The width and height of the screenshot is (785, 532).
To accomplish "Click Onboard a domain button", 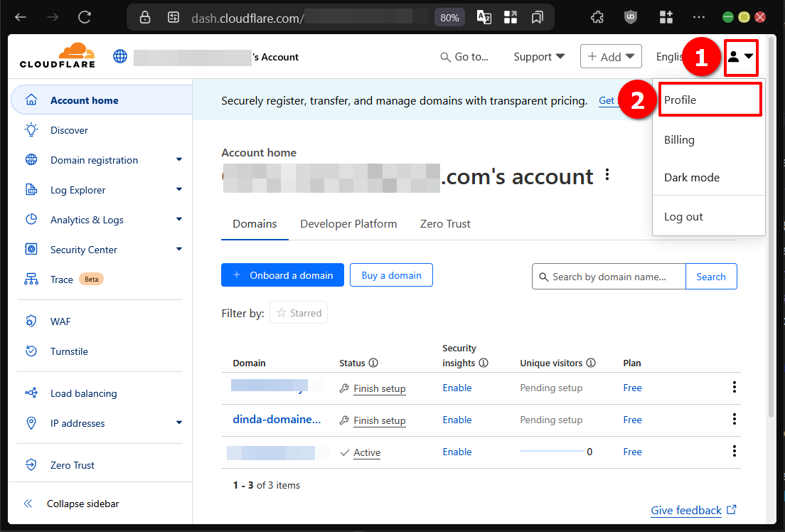I will (282, 275).
